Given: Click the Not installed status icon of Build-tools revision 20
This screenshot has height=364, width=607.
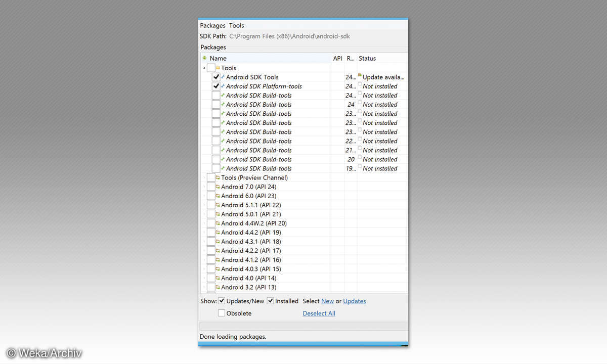Looking at the screenshot, I should (x=360, y=158).
